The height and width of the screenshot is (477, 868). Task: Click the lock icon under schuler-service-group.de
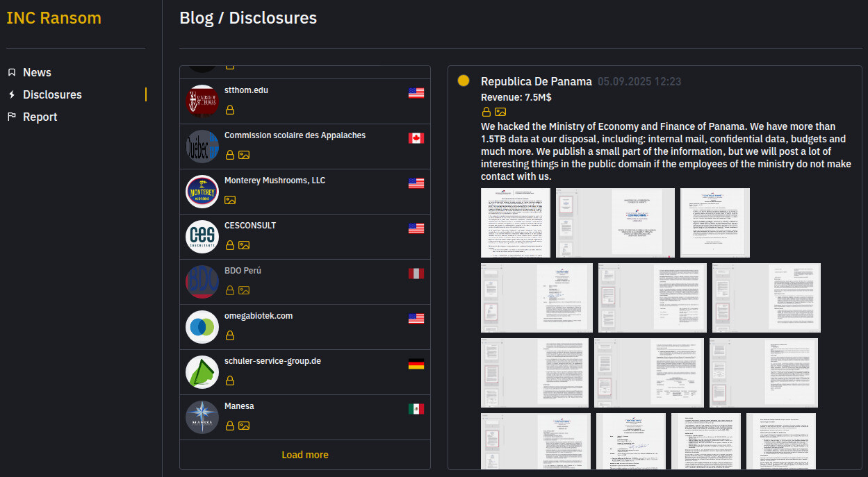click(229, 380)
